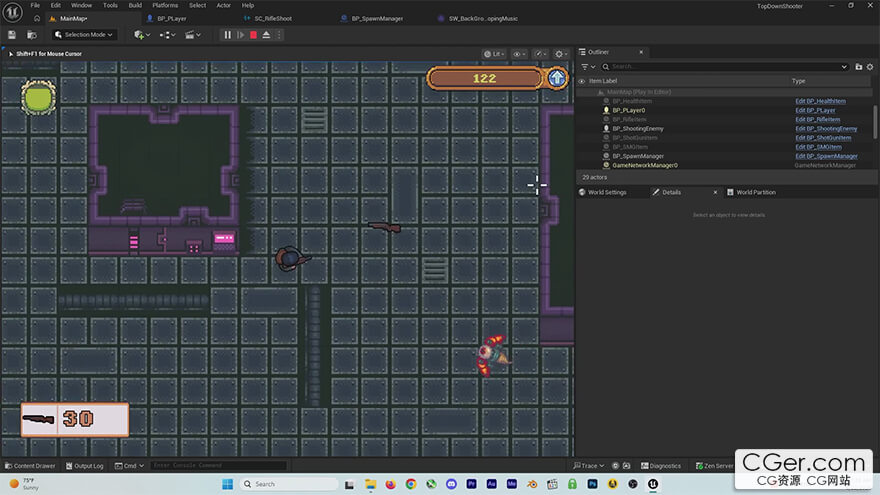
Task: Pause the play-in-editor simulation
Action: coord(228,35)
